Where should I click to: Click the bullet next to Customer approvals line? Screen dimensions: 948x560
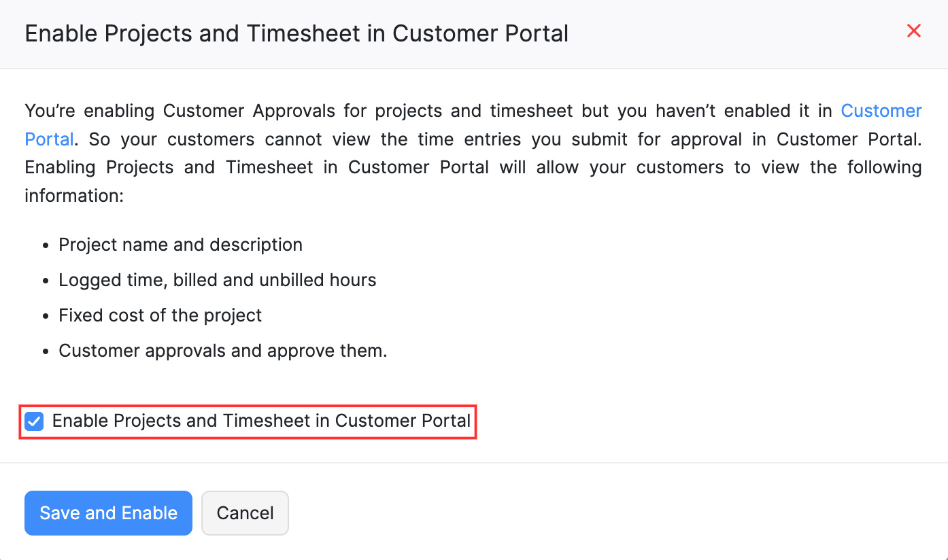[x=46, y=351]
